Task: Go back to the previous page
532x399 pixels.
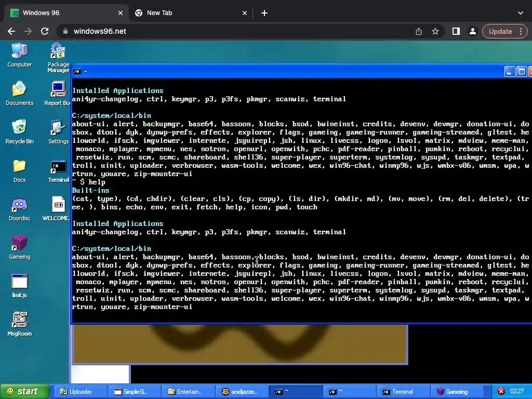Action: tap(11, 31)
